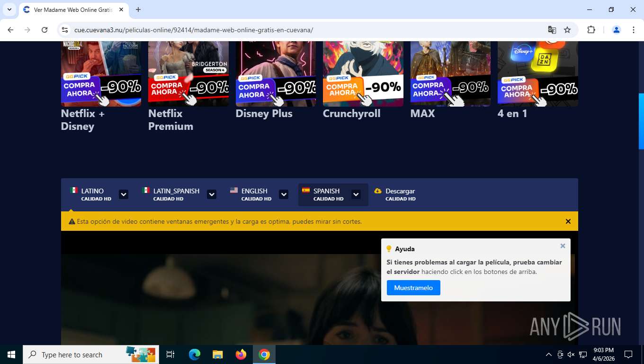Open the Chrome profile avatar

[617, 30]
